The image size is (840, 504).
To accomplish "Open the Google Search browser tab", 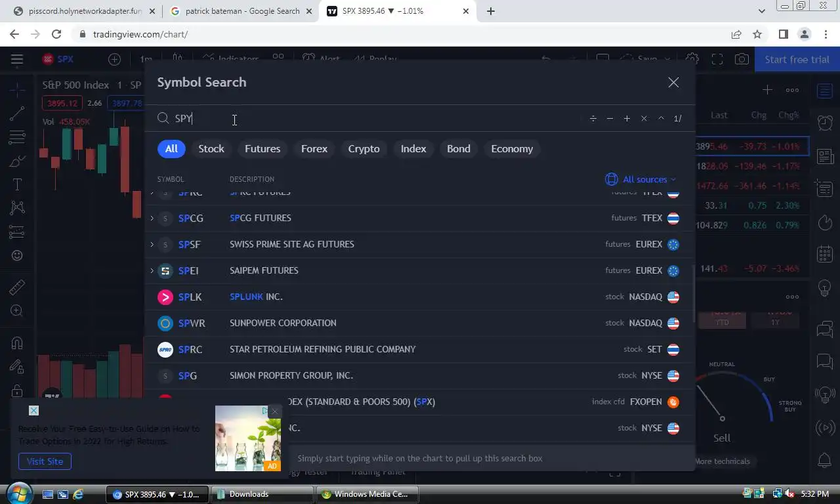I will click(242, 11).
